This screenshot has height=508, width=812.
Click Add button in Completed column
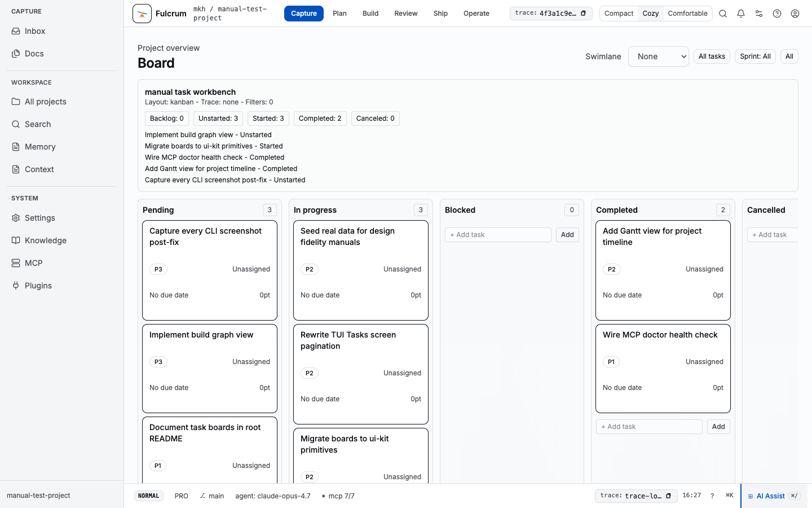pyautogui.click(x=718, y=427)
